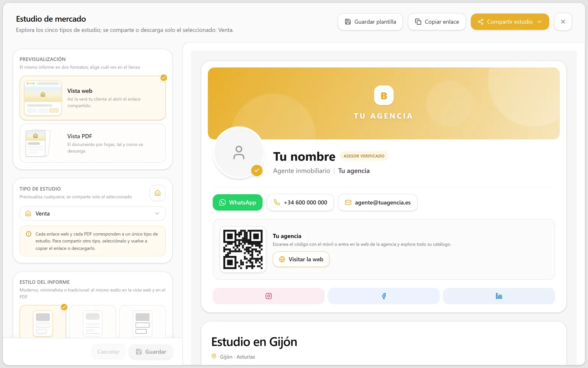Click the Vista web thumbnail illustration

pyautogui.click(x=43, y=98)
